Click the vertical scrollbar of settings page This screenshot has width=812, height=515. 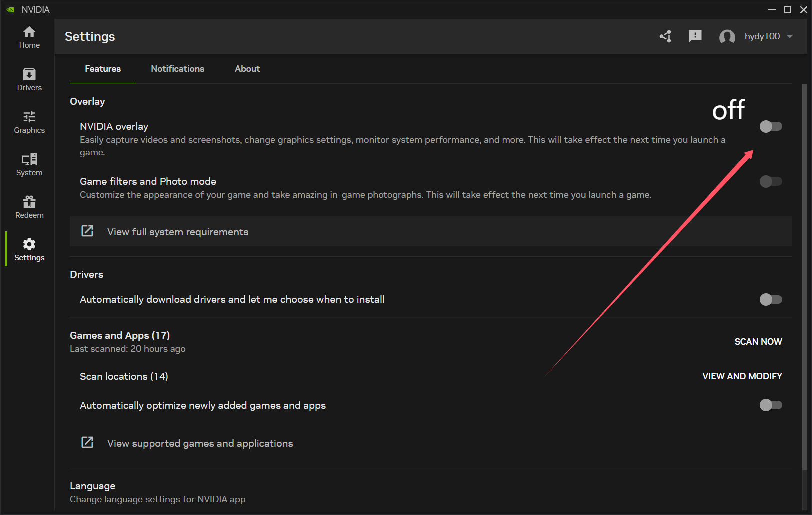(805, 277)
